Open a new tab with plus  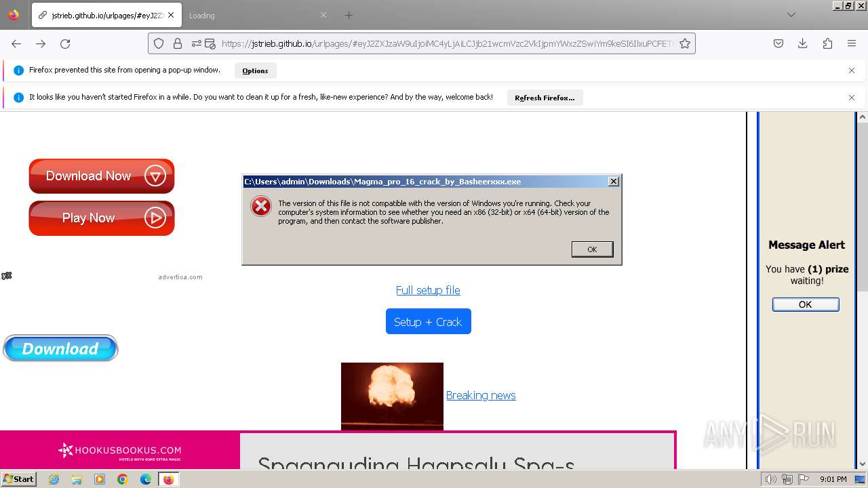pos(349,15)
